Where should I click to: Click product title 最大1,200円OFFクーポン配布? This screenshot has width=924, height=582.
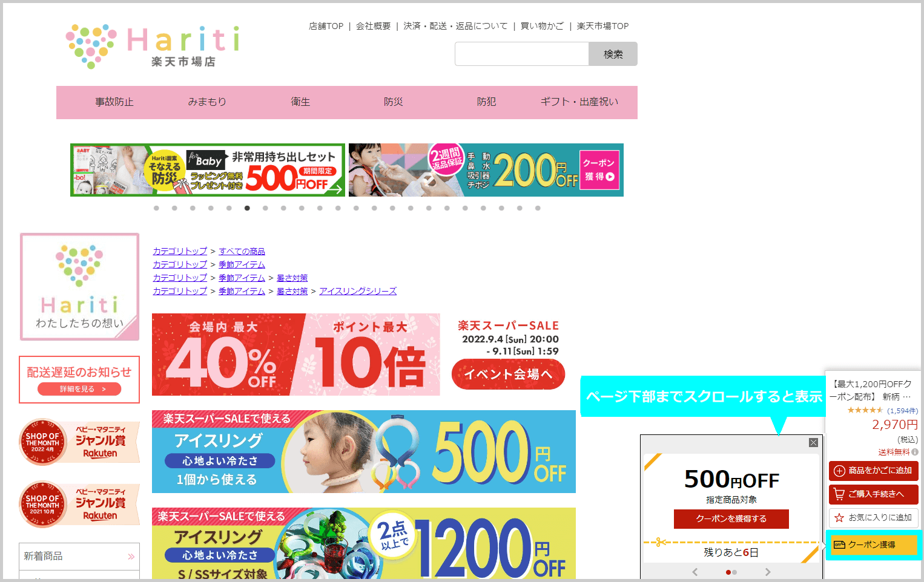(873, 390)
